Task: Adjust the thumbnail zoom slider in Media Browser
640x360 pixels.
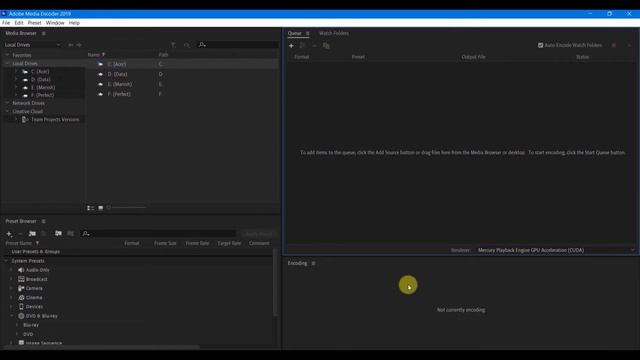Action: click(x=127, y=208)
